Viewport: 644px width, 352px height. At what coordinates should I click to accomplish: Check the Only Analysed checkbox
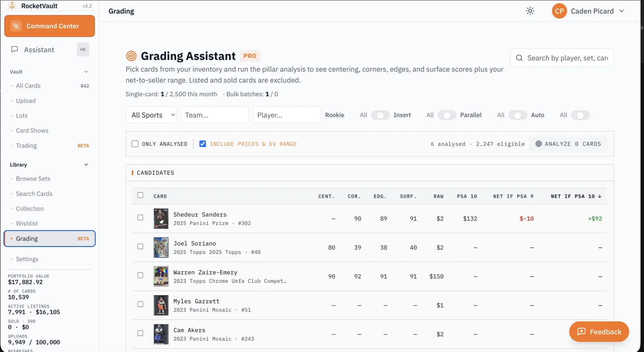[x=135, y=144]
